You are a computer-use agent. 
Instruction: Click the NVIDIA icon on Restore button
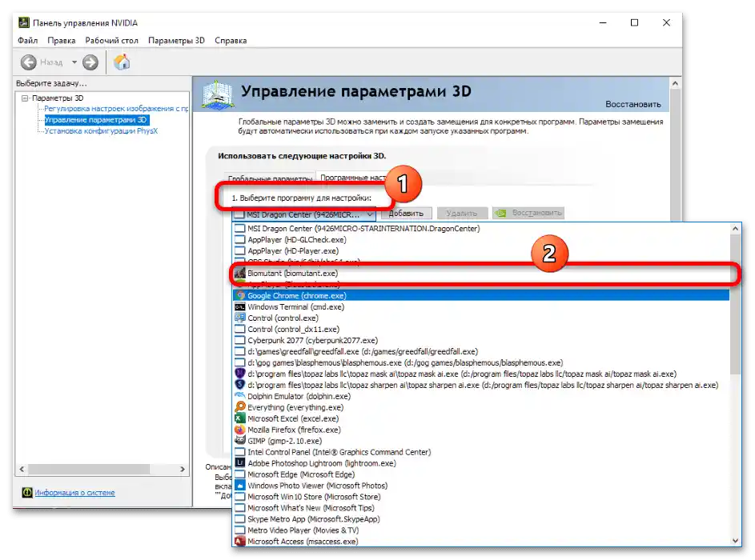click(501, 213)
